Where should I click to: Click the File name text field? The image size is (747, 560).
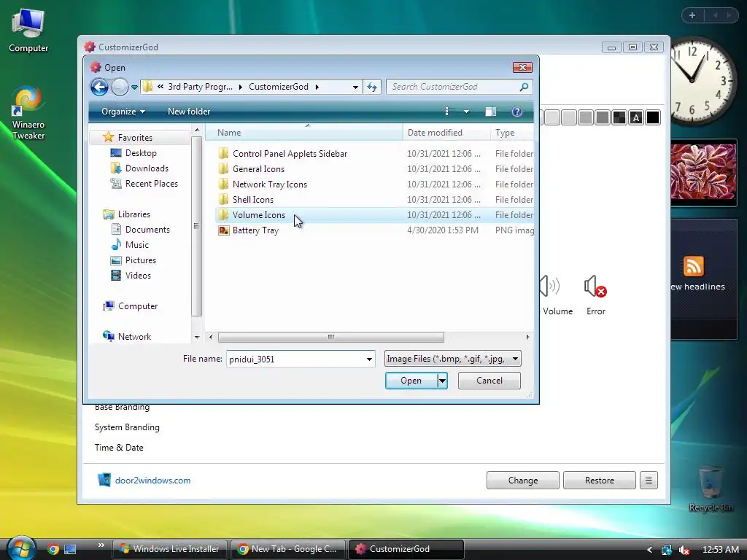pos(295,359)
